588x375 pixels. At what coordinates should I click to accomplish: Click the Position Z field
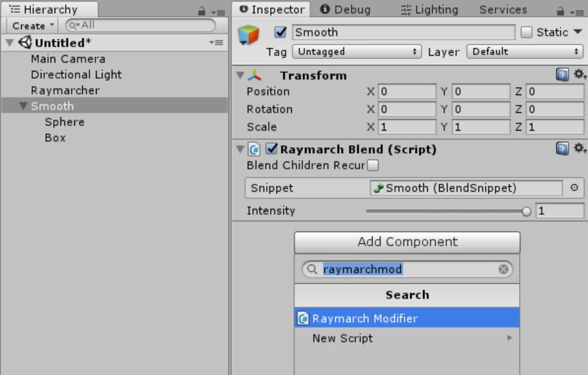[x=554, y=91]
